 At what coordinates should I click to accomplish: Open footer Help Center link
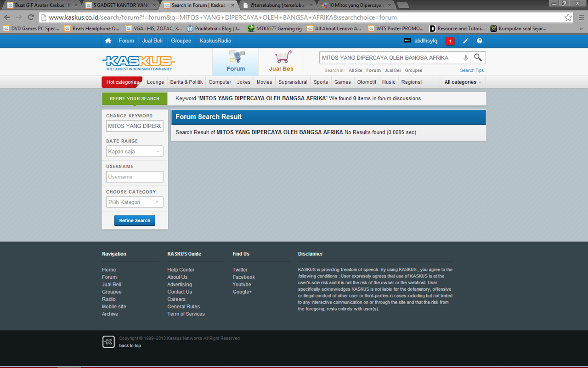181,270
